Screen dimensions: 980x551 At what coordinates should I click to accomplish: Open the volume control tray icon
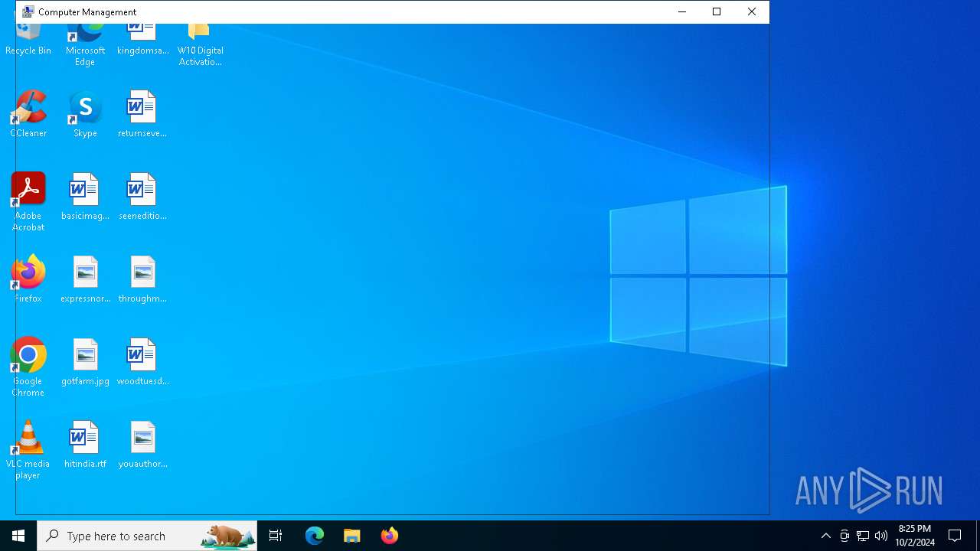(881, 536)
